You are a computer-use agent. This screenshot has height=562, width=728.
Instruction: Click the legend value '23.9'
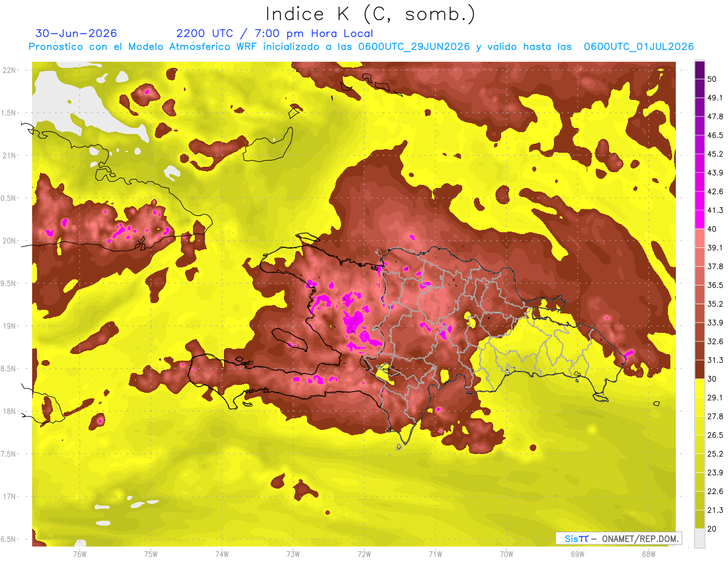point(715,473)
